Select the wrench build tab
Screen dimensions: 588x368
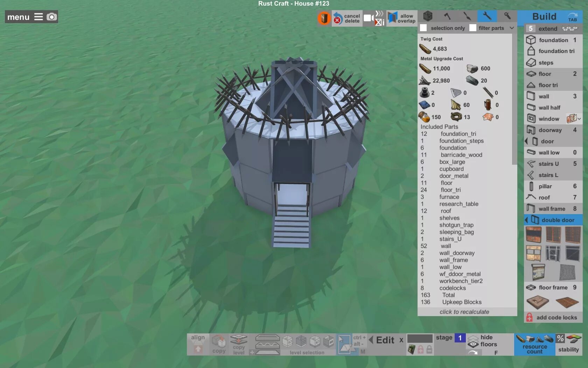coord(487,16)
